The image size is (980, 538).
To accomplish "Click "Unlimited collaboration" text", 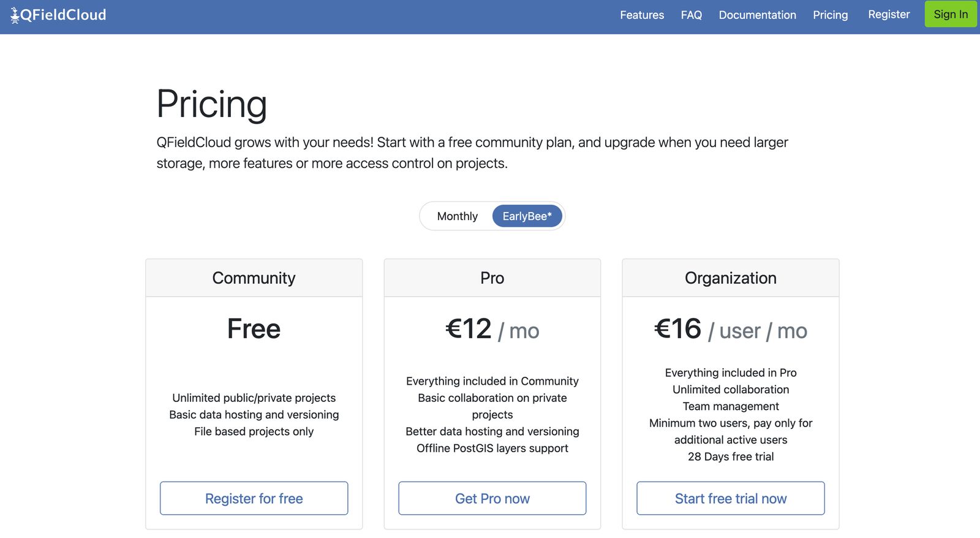I will 731,389.
